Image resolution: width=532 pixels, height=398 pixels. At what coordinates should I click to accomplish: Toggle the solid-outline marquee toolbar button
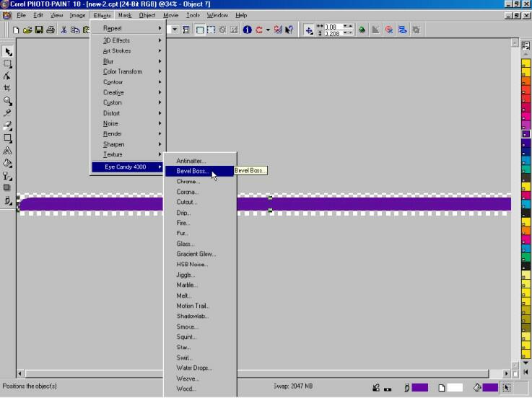tap(200, 30)
